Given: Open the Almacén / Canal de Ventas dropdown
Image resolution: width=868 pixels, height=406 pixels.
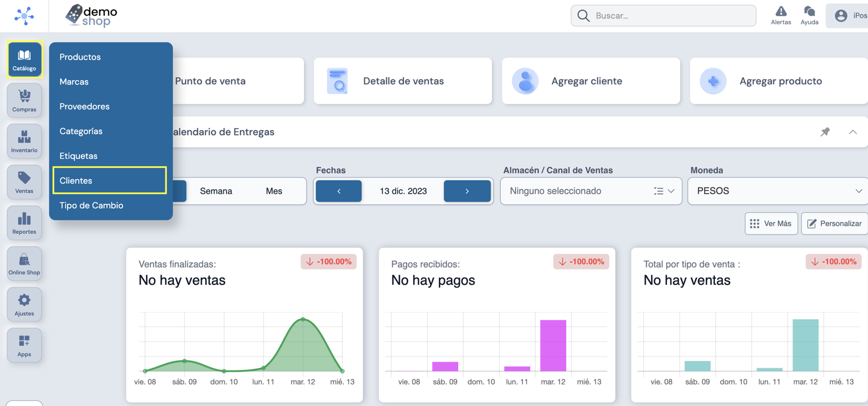Looking at the screenshot, I should [591, 191].
